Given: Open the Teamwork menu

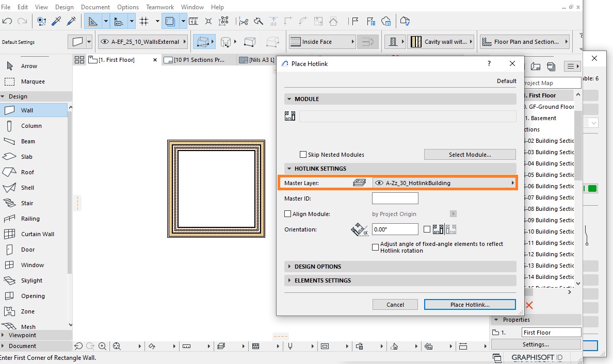Looking at the screenshot, I should 160,7.
